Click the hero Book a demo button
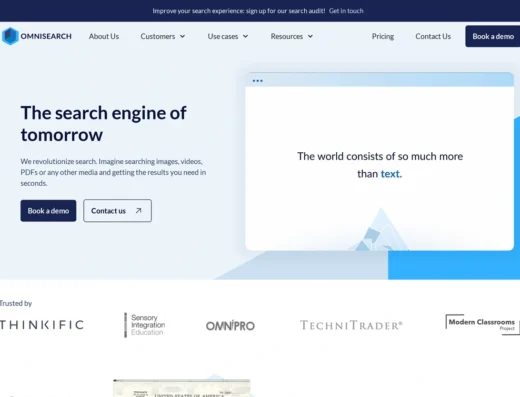The image size is (520, 397). (x=48, y=211)
